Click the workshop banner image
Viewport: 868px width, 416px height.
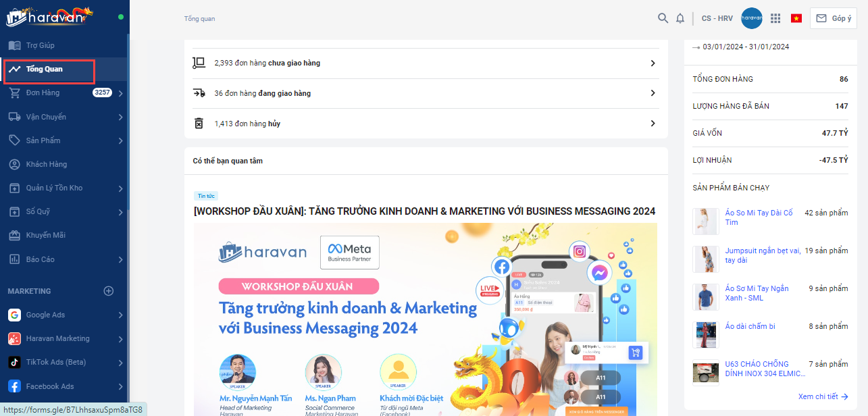click(426, 319)
